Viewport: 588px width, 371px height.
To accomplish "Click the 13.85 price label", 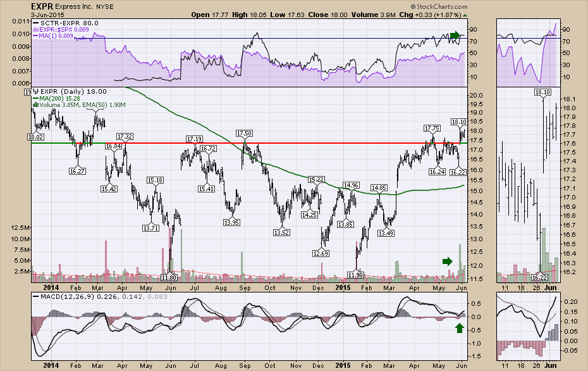I will pyautogui.click(x=345, y=225).
